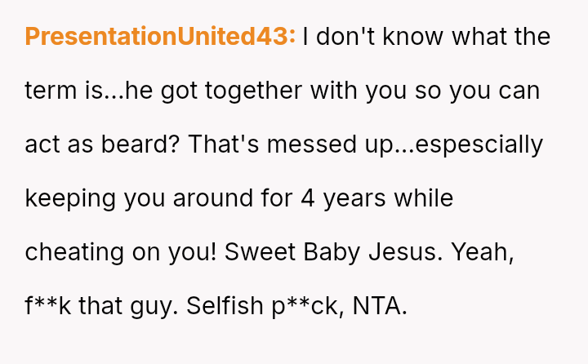This screenshot has height=364, width=588.
Task: Click the word "while" in fourth line
Action: click(x=423, y=198)
